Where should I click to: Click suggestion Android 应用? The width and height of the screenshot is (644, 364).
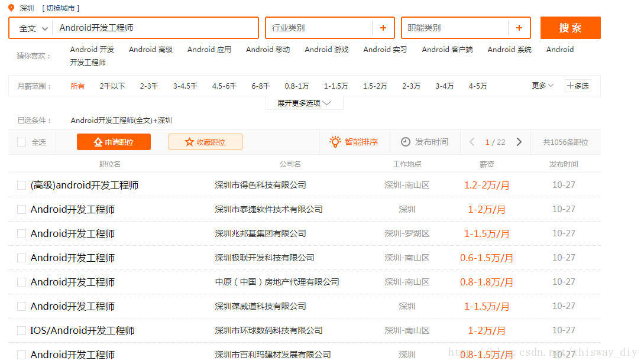point(209,50)
